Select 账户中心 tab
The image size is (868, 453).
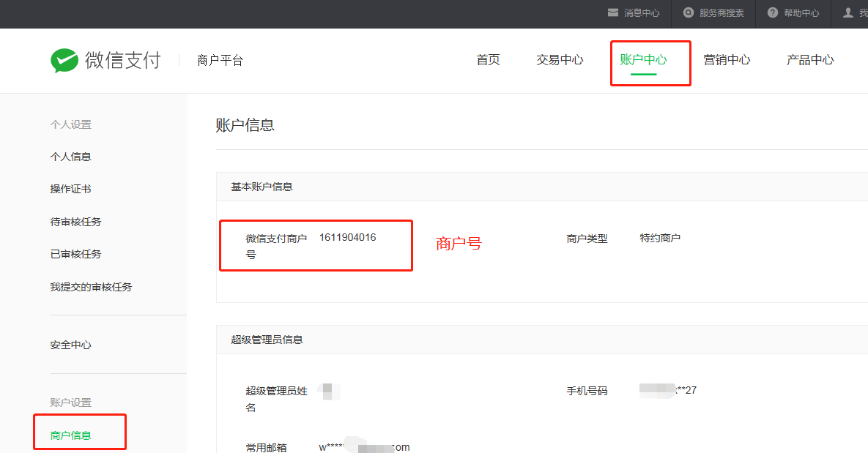pos(643,60)
